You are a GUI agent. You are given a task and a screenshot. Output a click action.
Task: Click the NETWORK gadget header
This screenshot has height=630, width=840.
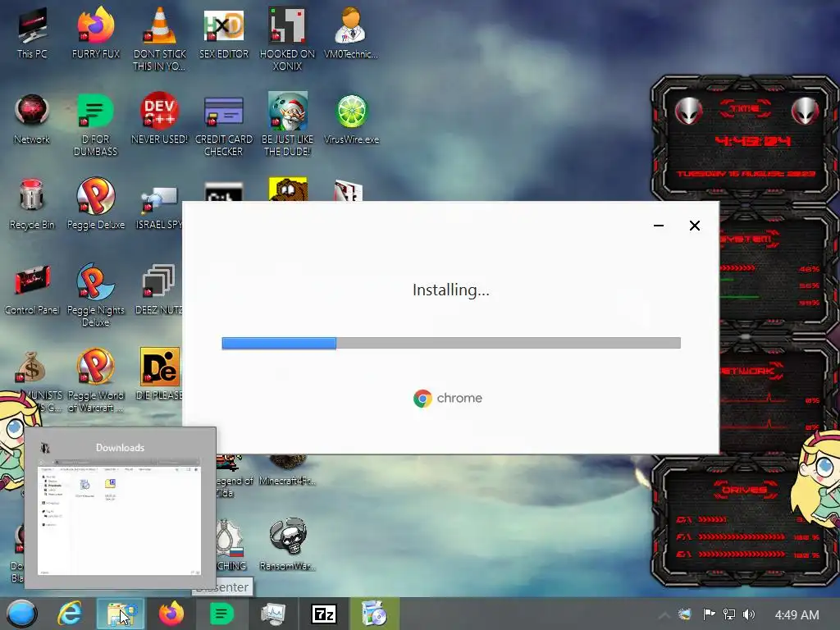pyautogui.click(x=750, y=371)
